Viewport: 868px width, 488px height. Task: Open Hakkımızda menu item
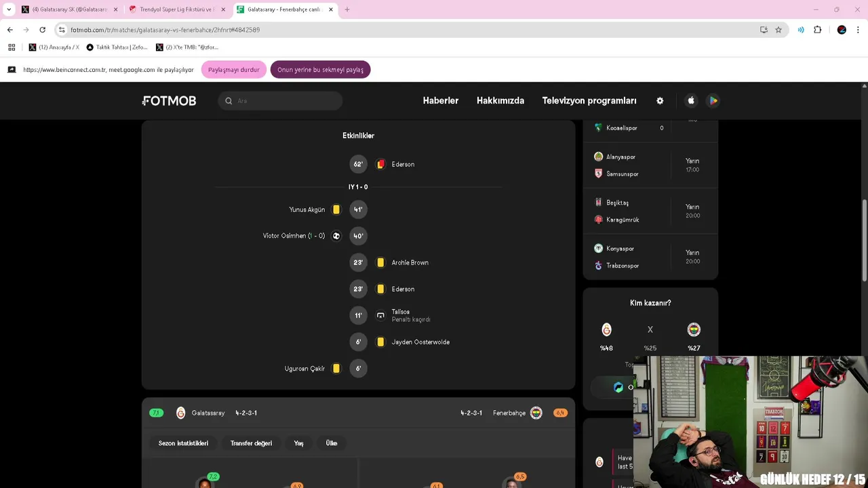click(500, 100)
